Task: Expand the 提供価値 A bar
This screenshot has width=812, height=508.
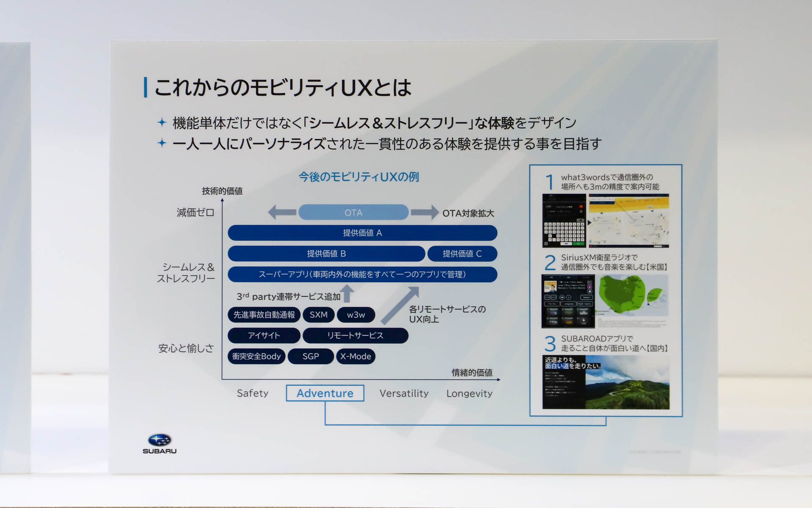Action: (x=362, y=233)
